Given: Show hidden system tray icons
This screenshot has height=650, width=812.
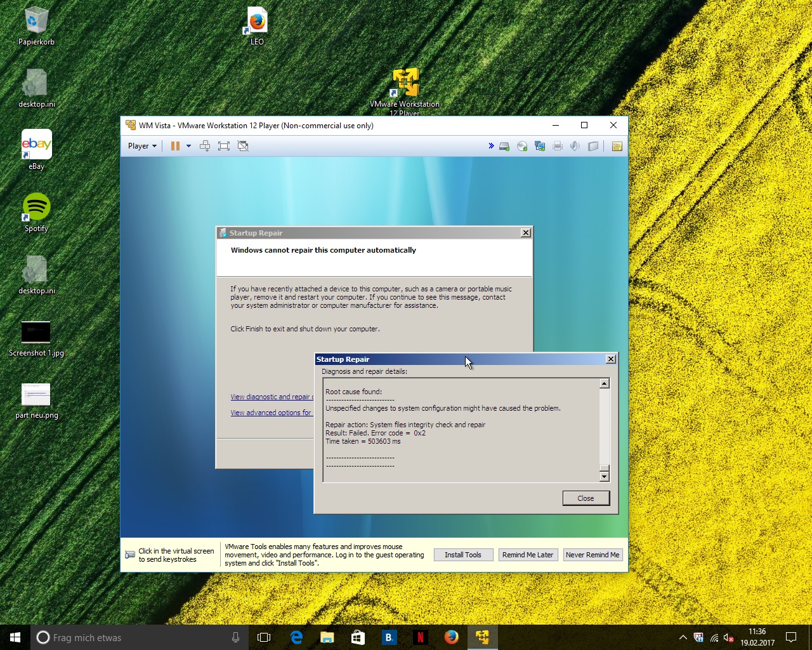Looking at the screenshot, I should pos(683,637).
